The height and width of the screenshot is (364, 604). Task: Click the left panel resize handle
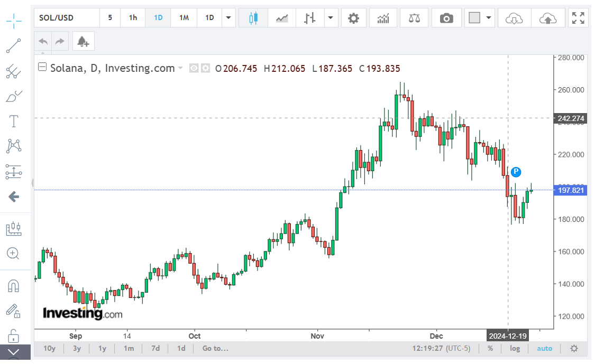pos(32,182)
